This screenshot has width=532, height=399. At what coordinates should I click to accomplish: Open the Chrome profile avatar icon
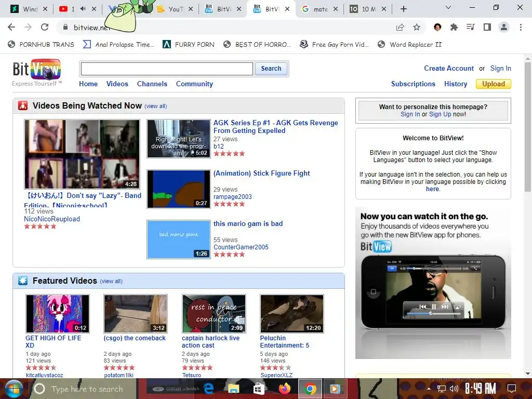tap(504, 27)
